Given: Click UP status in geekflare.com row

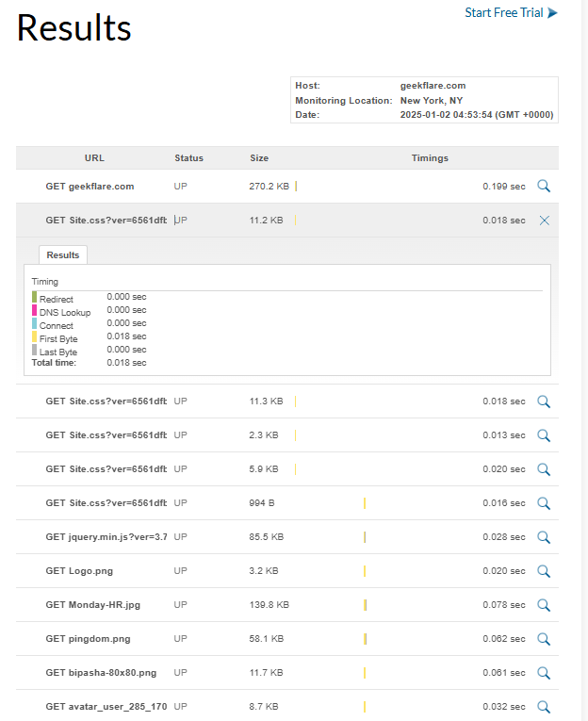Looking at the screenshot, I should coord(180,187).
